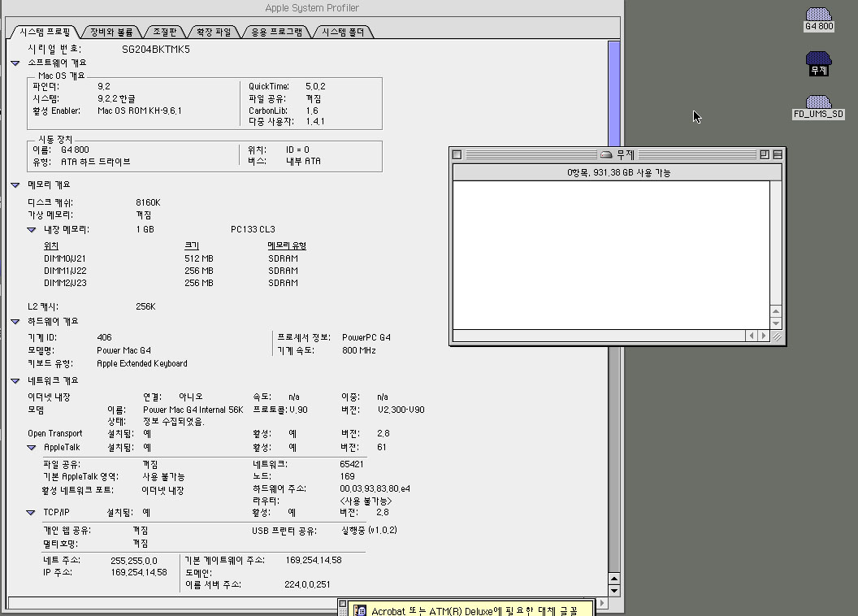Viewport: 858px width, 616px height.
Task: Open the G4 800 hard drive icon
Action: tap(818, 15)
